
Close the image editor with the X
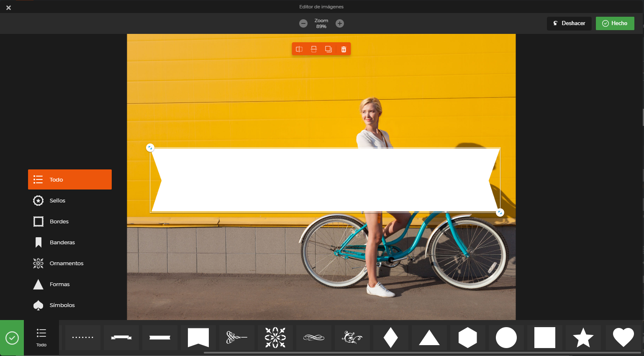(8, 8)
